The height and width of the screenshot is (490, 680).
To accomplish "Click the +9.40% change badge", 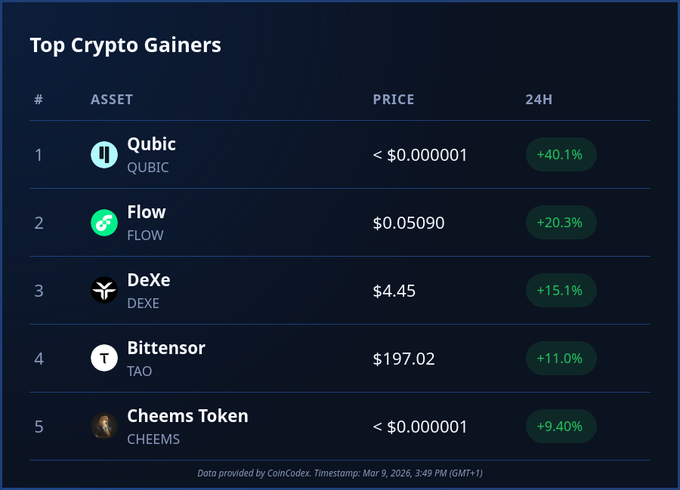I will click(561, 426).
